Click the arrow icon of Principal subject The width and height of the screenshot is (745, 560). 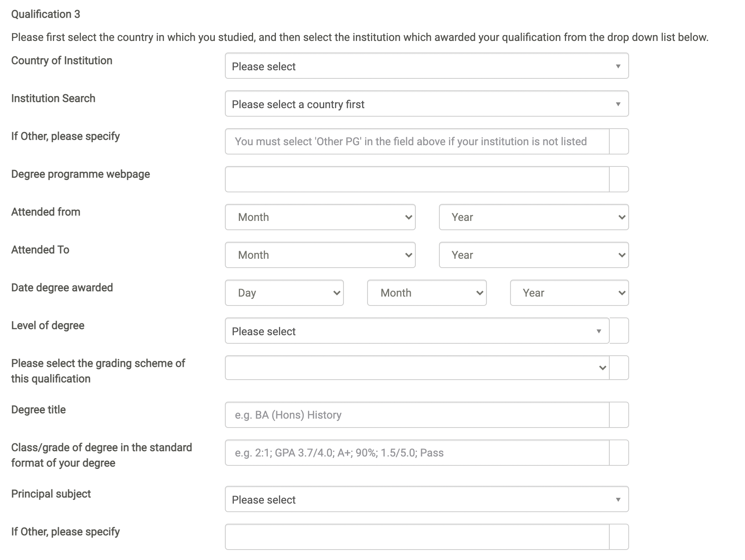click(618, 500)
